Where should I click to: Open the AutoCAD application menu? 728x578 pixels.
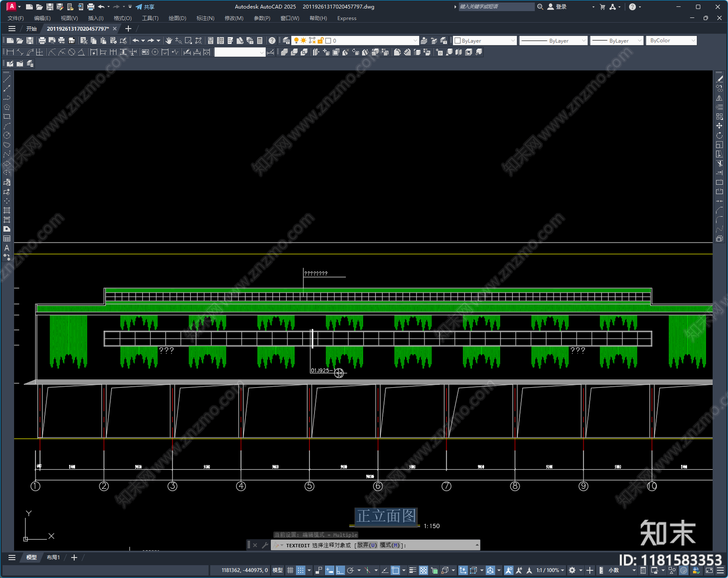coord(11,6)
